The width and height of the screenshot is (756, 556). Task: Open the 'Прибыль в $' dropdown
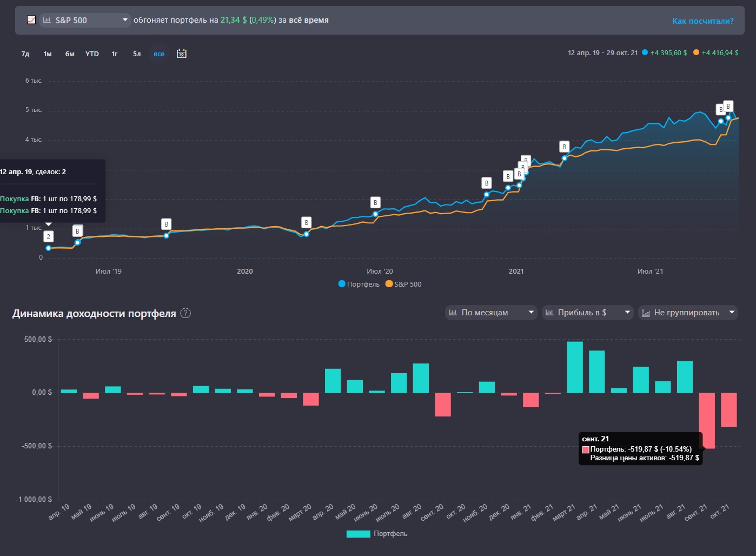[588, 312]
